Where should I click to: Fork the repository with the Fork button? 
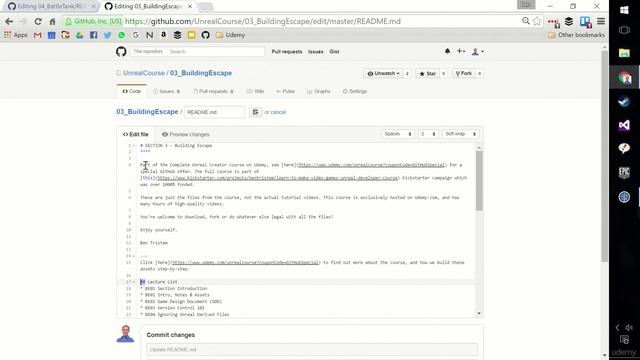click(x=464, y=73)
